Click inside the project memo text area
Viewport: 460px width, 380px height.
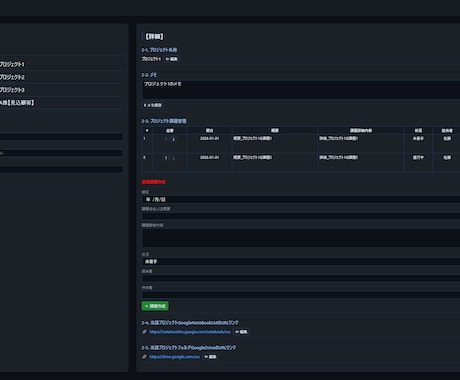[301, 89]
